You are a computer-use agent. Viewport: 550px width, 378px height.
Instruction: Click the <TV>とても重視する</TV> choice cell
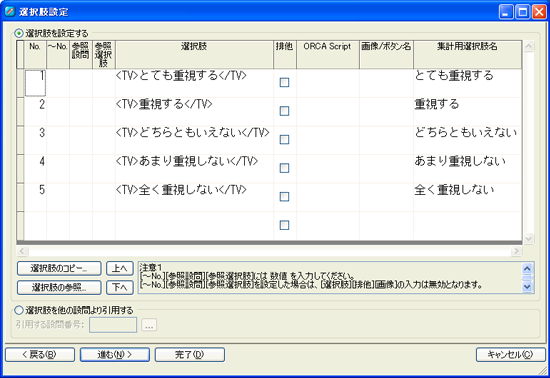[x=194, y=83]
